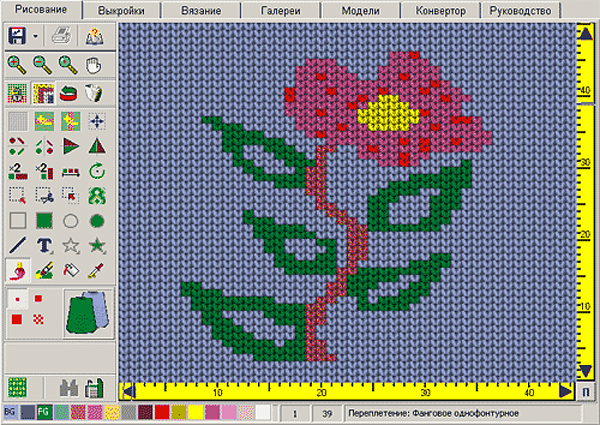The width and height of the screenshot is (600, 425).
Task: Choose the filled green star shape tool
Action: click(x=97, y=245)
